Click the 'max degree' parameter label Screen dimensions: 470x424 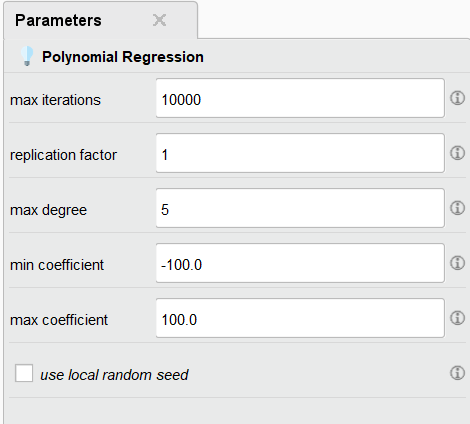[x=48, y=210]
